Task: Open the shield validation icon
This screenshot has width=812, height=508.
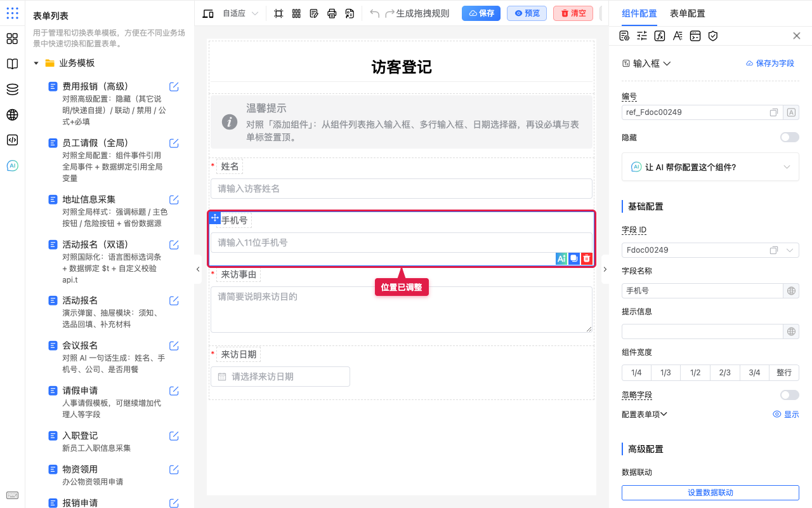Action: pos(713,36)
